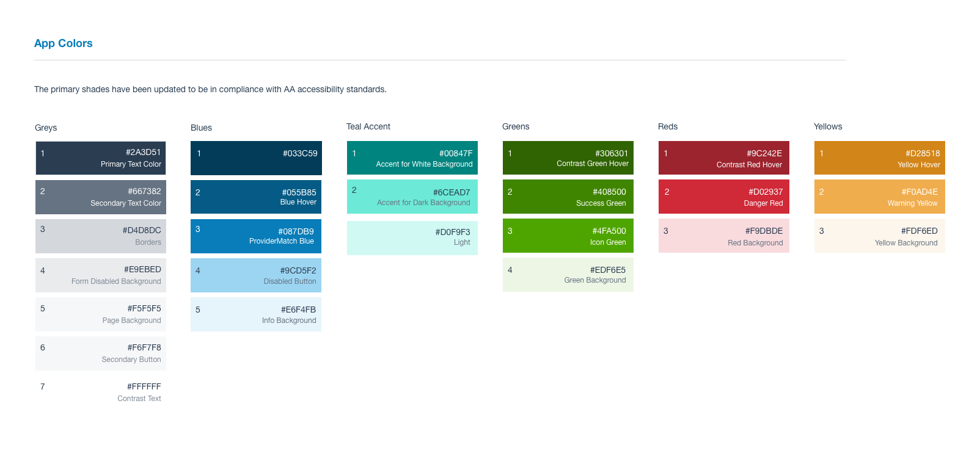The height and width of the screenshot is (456, 980).
Task: Click the Reds column label
Action: coord(668,126)
